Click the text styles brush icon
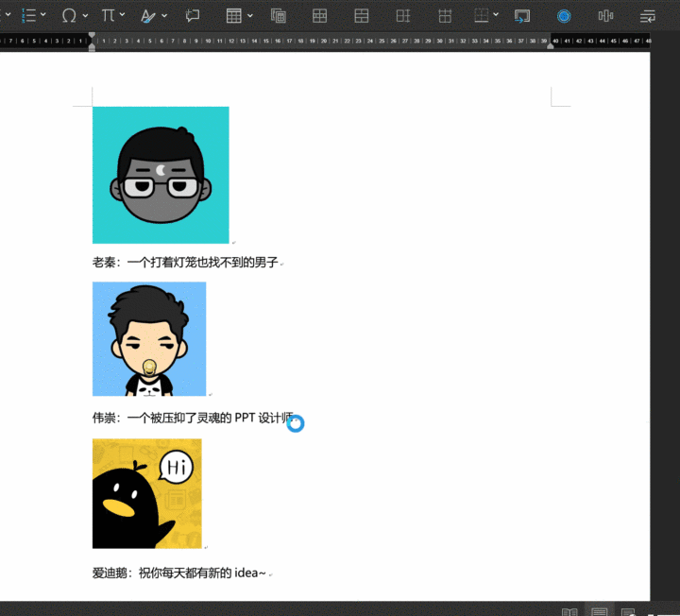Screen dimensions: 680x616 point(148,16)
